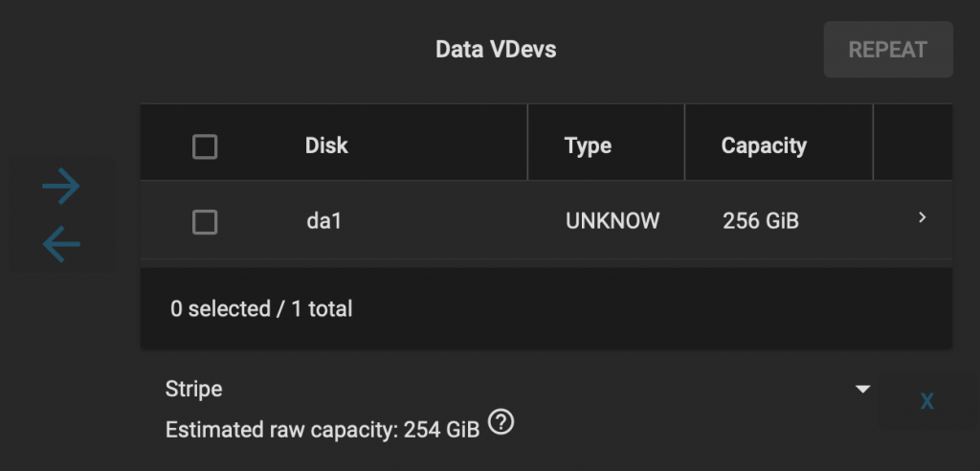Screen dimensions: 980x471
Task: Sort by the Capacity column header
Action: tap(764, 146)
